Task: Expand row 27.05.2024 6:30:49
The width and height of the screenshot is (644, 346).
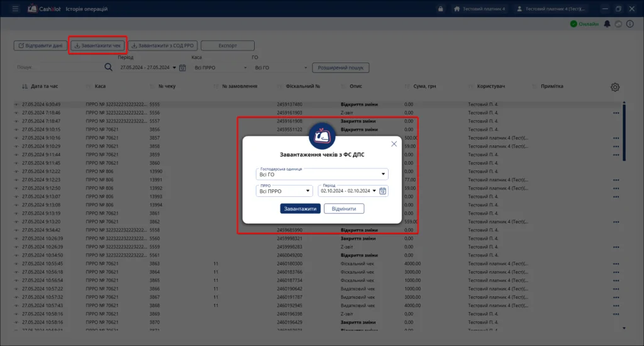Action: (16, 104)
